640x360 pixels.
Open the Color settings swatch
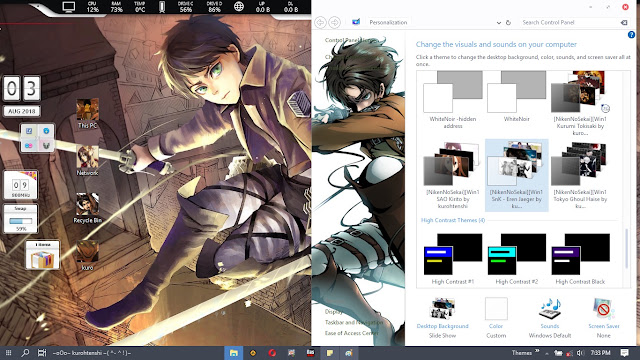[496, 309]
